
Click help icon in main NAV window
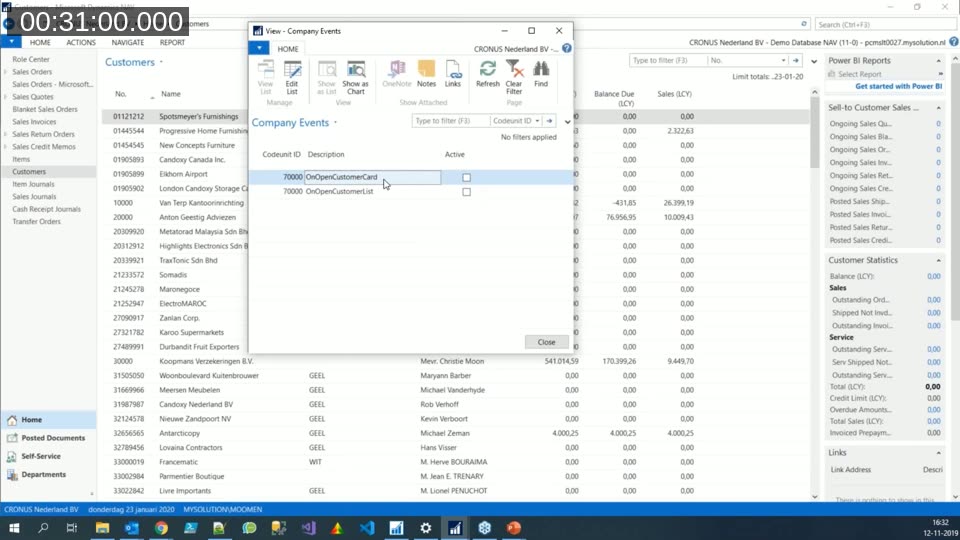[953, 42]
